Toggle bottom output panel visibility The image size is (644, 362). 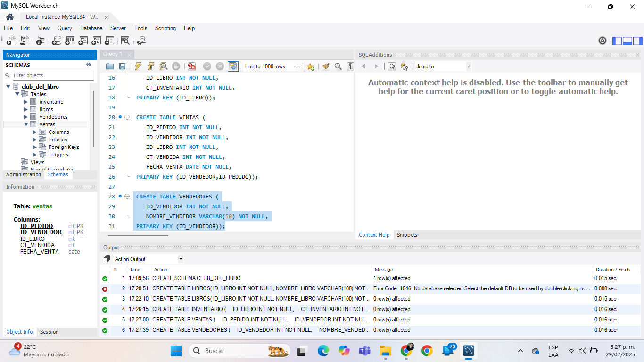627,41
